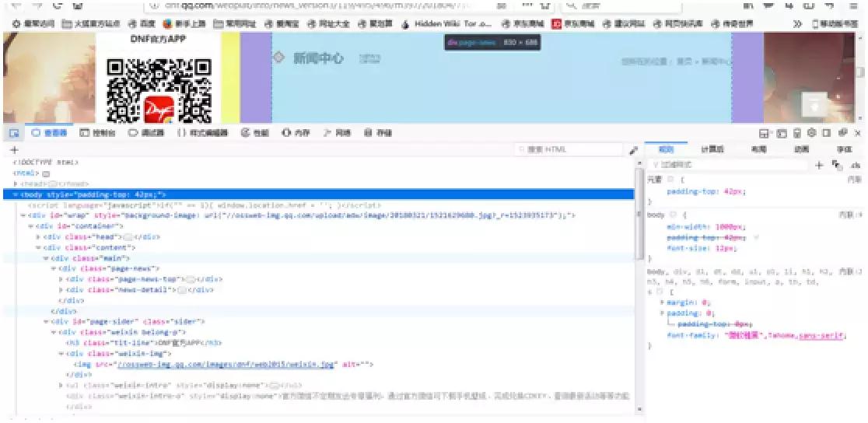This screenshot has height=423, width=868.
Task: Open the 调试器 (Debugger) tab
Action: [146, 133]
